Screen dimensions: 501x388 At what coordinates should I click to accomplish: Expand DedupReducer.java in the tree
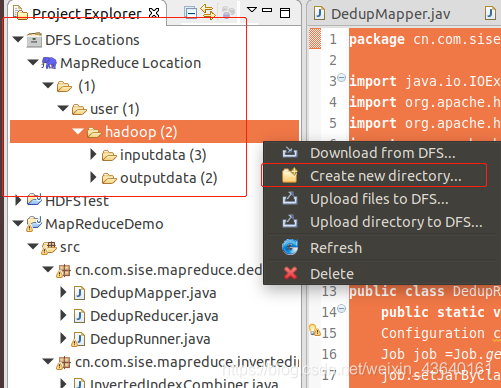(63, 315)
